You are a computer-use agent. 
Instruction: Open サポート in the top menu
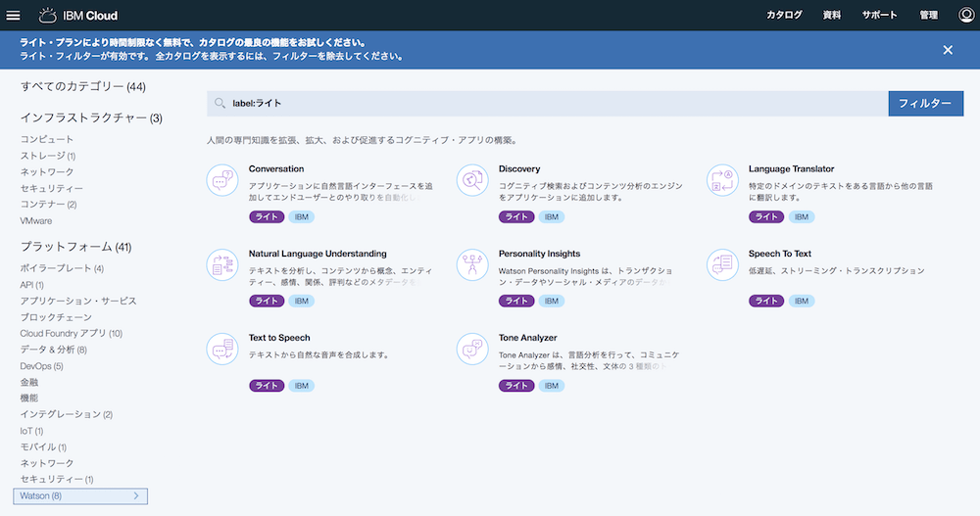click(879, 15)
